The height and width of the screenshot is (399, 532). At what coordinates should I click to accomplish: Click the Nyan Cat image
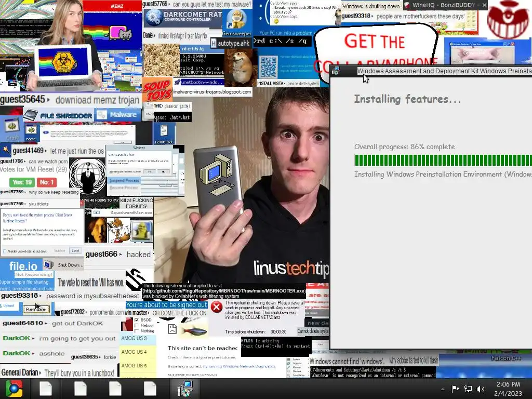(120, 33)
